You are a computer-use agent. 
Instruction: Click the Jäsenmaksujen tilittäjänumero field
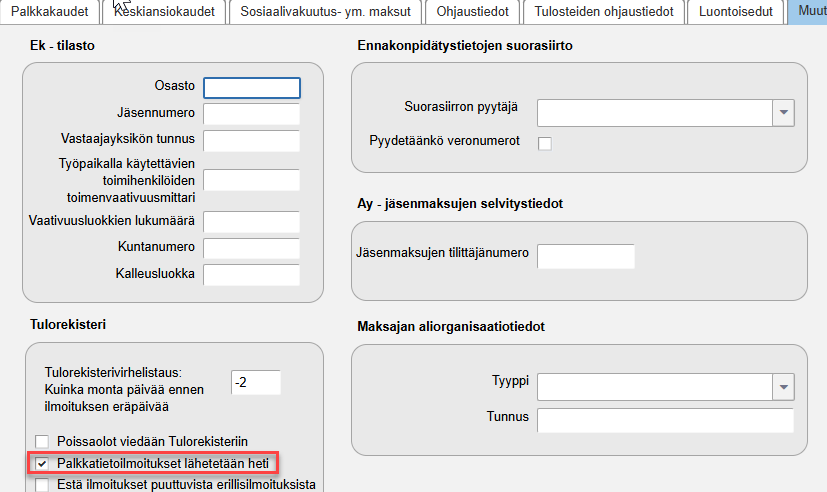(x=586, y=256)
